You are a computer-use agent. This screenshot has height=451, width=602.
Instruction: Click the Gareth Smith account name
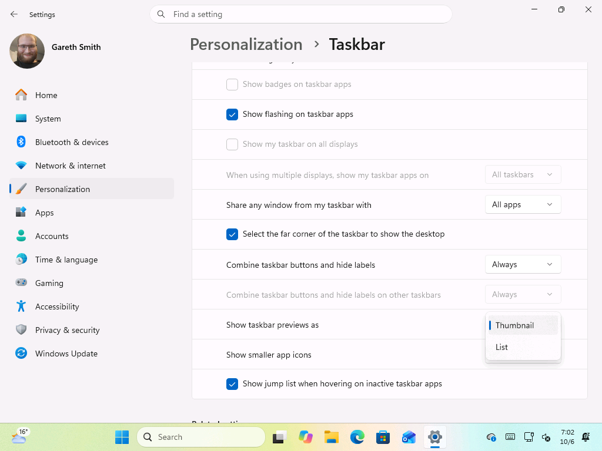pyautogui.click(x=76, y=47)
